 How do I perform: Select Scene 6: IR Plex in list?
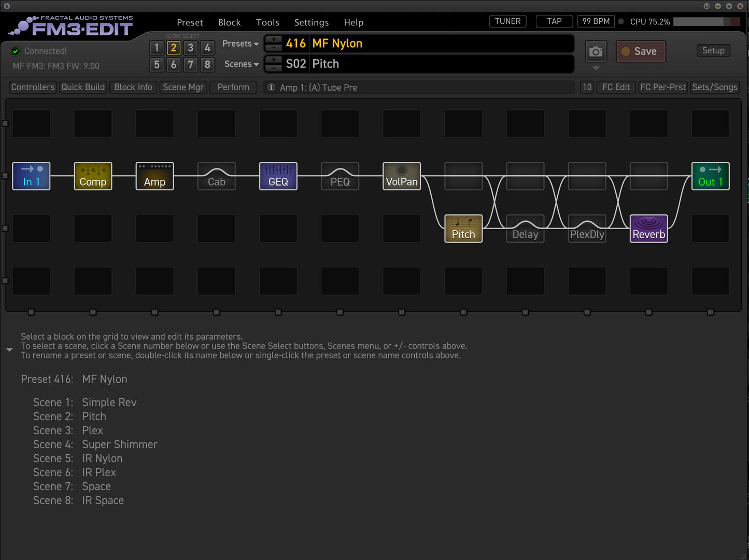pyautogui.click(x=75, y=472)
